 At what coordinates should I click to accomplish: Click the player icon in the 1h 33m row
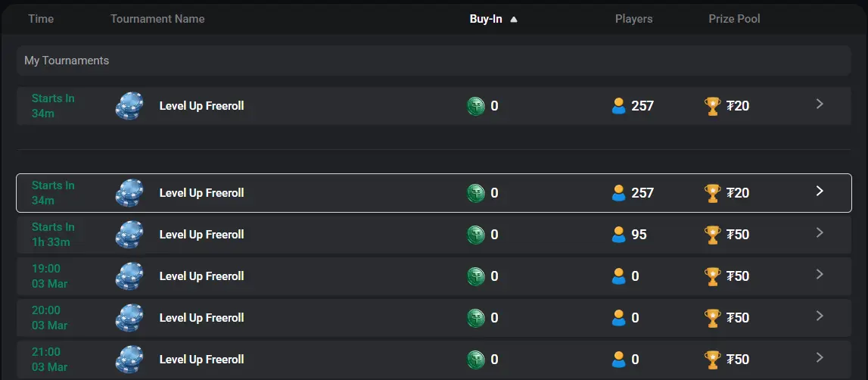point(619,235)
